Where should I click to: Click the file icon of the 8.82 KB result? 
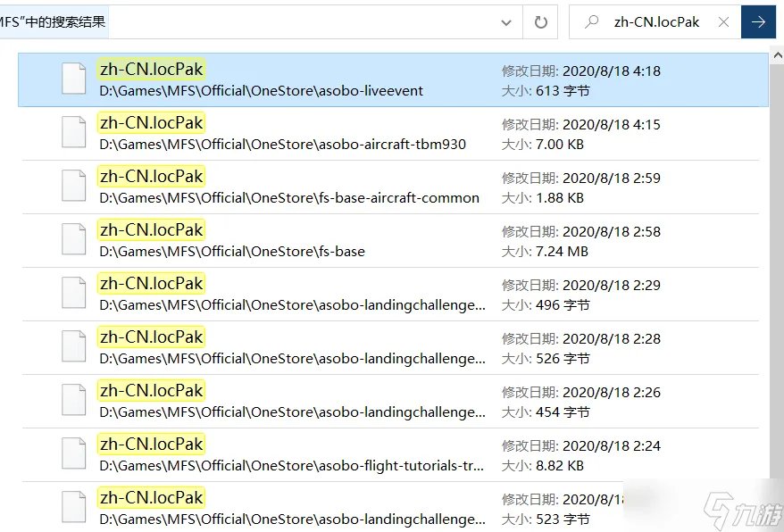pyautogui.click(x=74, y=454)
